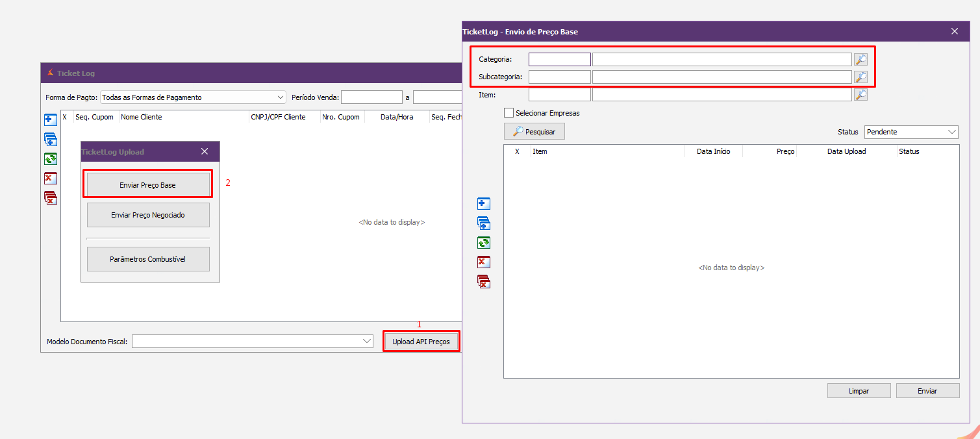Click the Ticket Log title bar app icon

[50, 73]
